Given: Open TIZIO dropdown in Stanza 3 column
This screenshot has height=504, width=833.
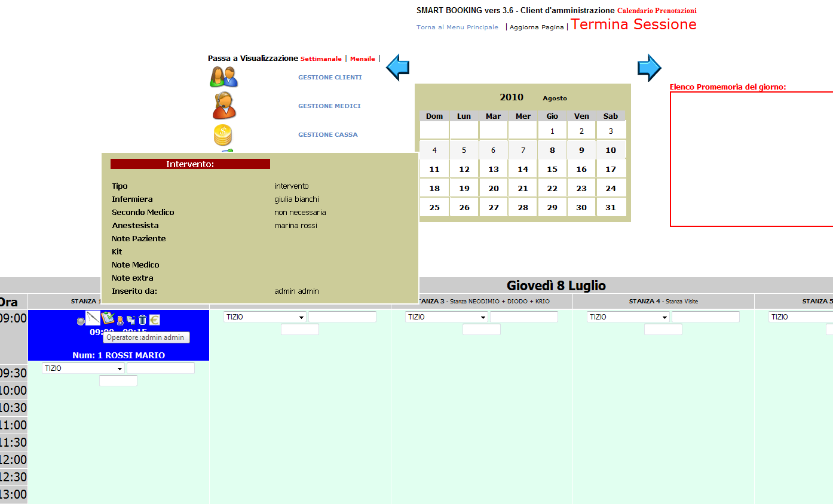Looking at the screenshot, I should click(447, 317).
